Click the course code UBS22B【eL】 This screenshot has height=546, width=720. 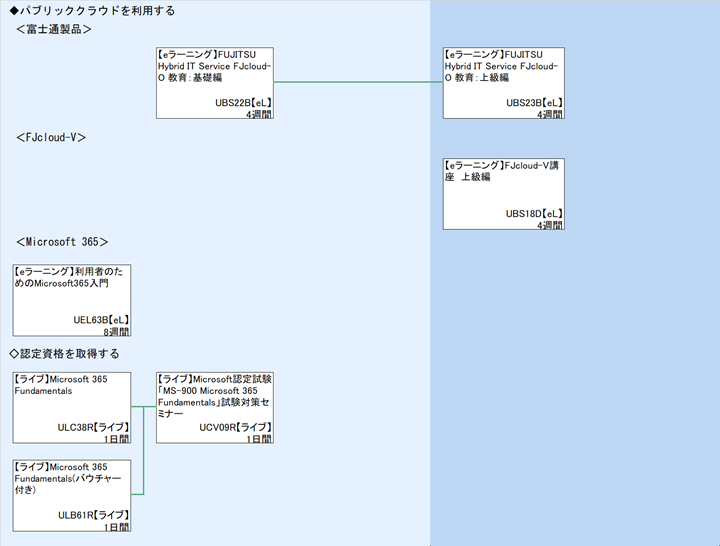243,103
